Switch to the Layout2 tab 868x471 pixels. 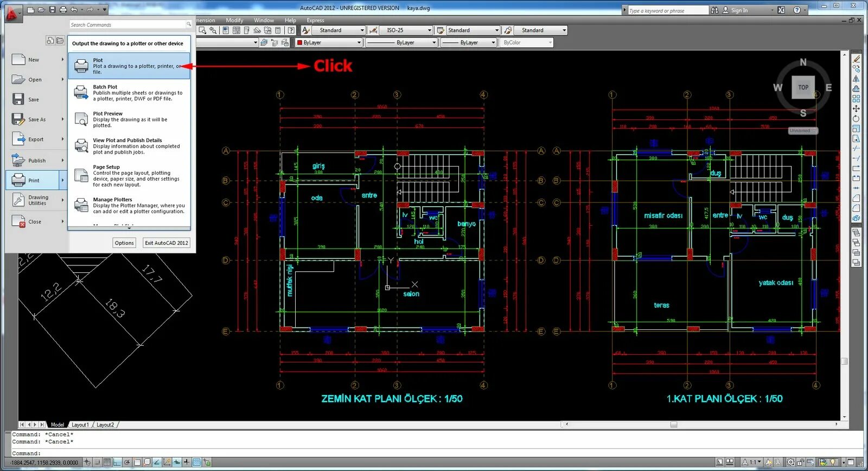pos(105,425)
